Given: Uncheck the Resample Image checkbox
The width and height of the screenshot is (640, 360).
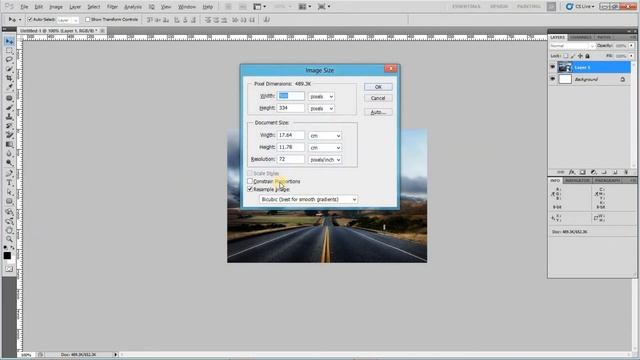Looking at the screenshot, I should tap(250, 189).
